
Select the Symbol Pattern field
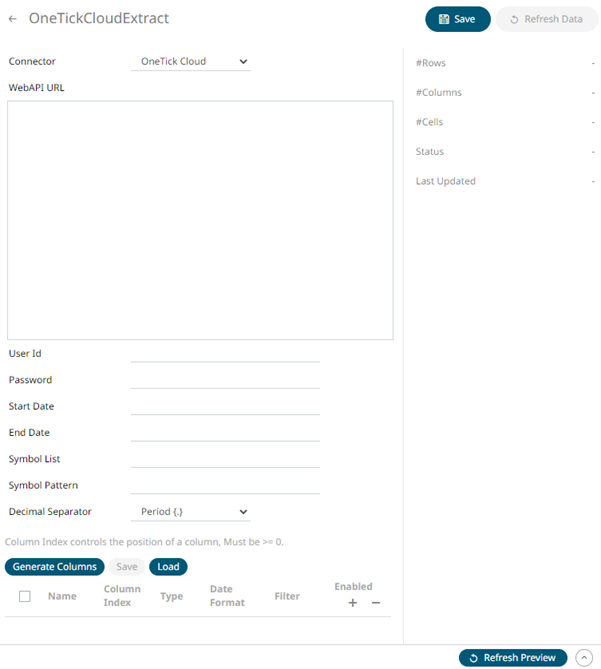click(225, 486)
